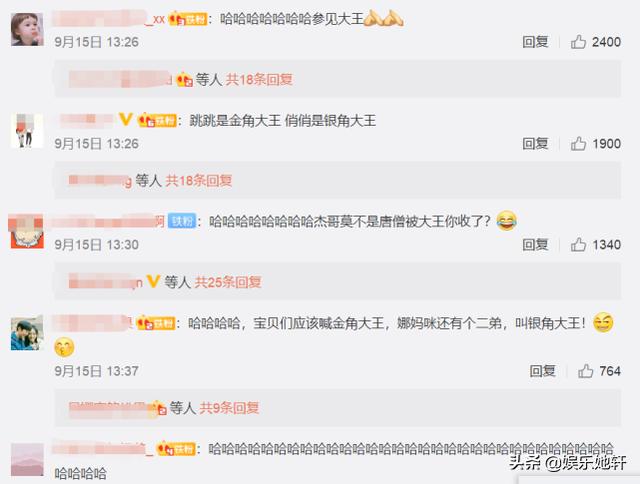Like the comment with 1340 likes

tap(578, 244)
